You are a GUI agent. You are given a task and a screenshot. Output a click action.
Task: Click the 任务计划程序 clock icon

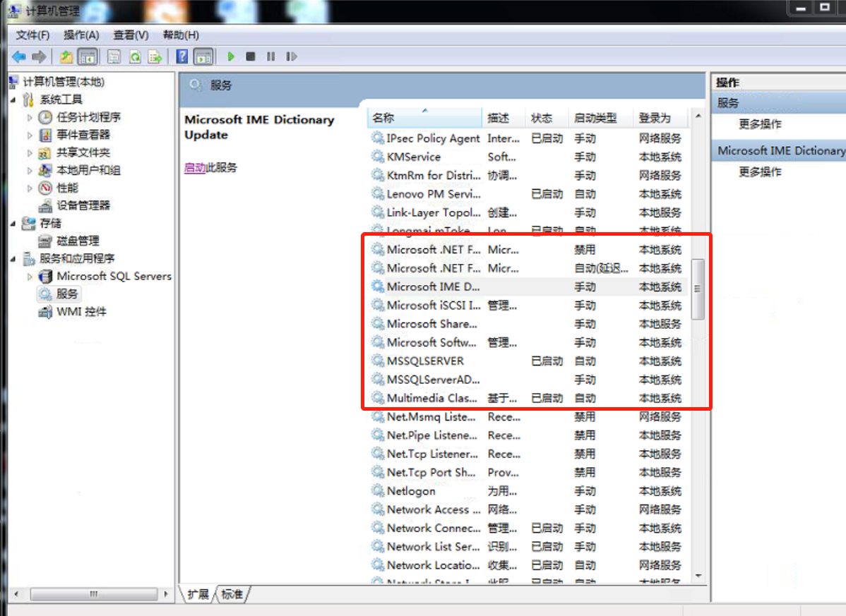(x=45, y=118)
